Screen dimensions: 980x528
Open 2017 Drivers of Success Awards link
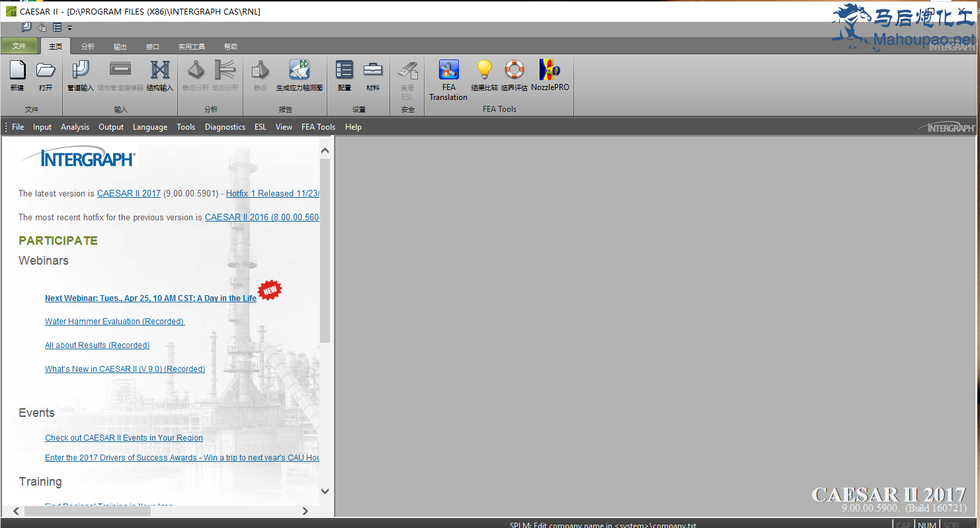(x=183, y=458)
